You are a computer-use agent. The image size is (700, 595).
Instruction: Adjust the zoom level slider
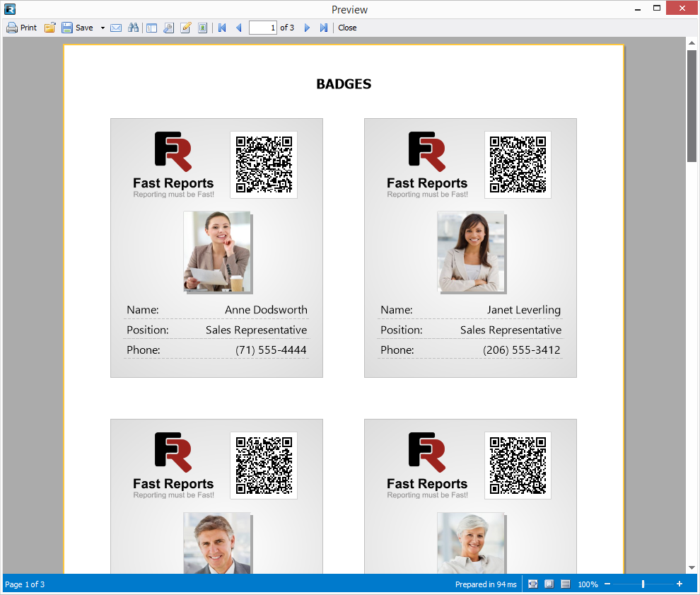tap(642, 584)
